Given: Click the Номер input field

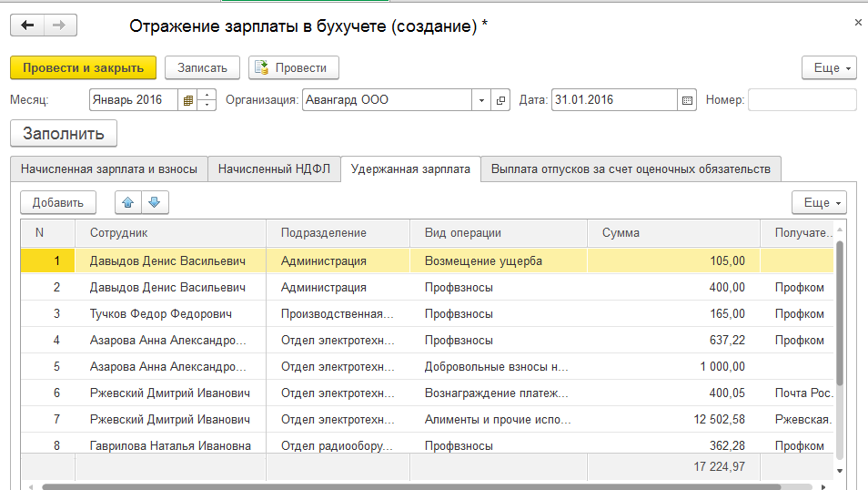Looking at the screenshot, I should click(802, 100).
